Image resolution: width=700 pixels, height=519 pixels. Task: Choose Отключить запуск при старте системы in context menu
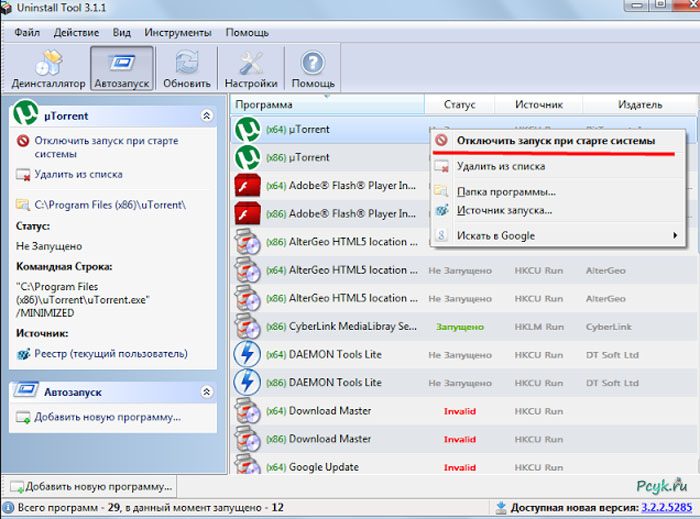(x=557, y=141)
